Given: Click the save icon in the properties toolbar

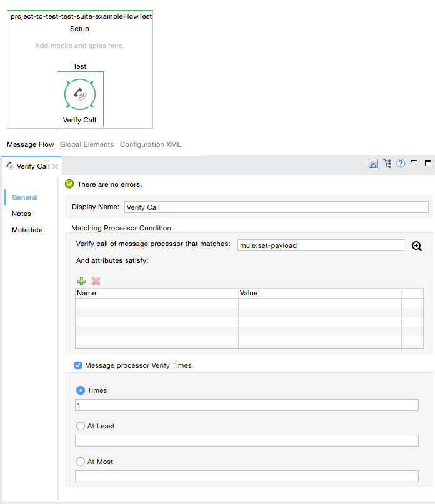Looking at the screenshot, I should click(373, 164).
